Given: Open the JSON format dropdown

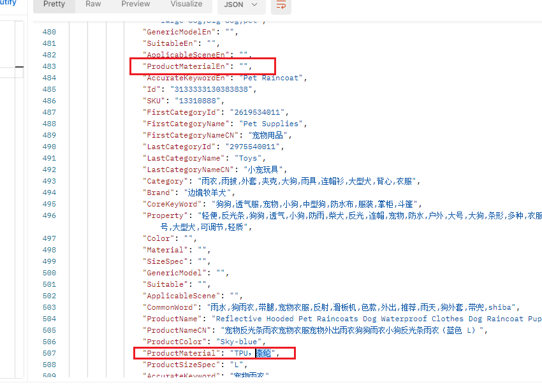Looking at the screenshot, I should point(241,5).
